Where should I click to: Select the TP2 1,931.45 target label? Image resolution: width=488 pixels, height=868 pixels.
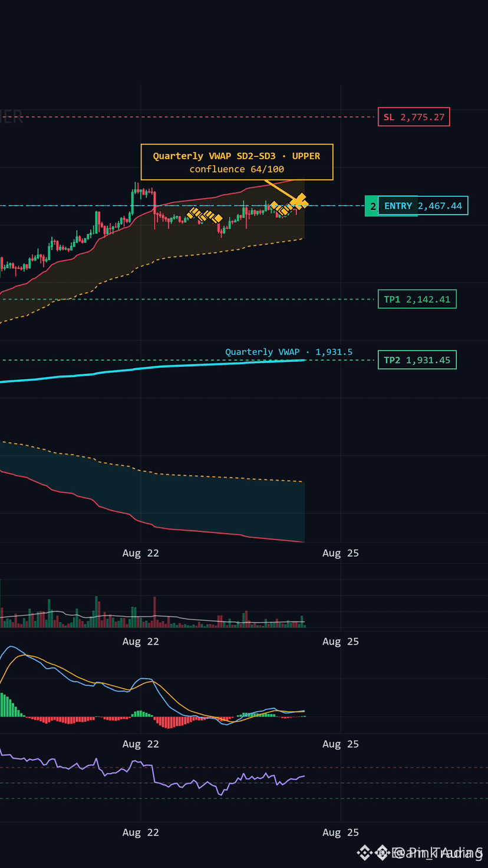pyautogui.click(x=417, y=360)
